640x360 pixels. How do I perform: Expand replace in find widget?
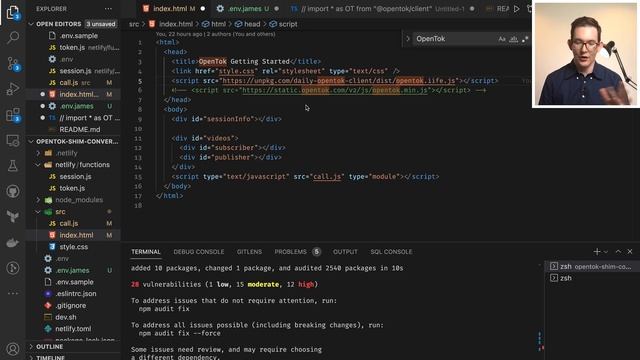click(407, 39)
